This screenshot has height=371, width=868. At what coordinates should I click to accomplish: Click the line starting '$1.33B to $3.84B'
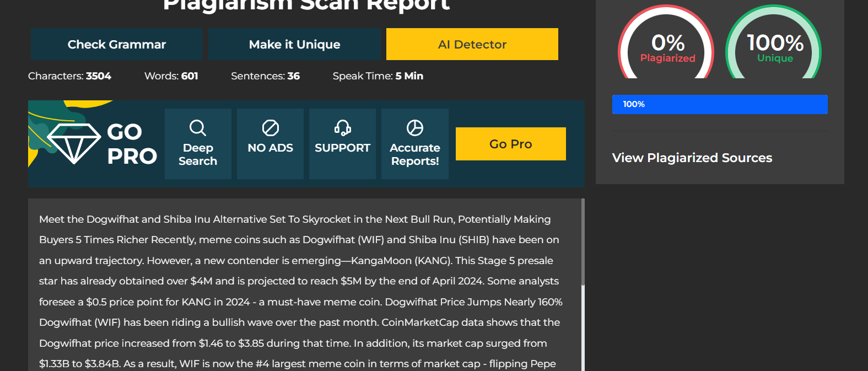tap(298, 364)
